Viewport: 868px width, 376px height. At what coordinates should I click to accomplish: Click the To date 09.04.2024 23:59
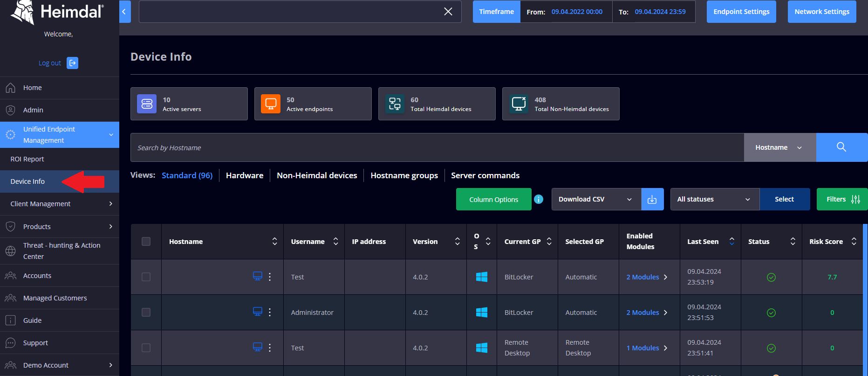coord(660,12)
